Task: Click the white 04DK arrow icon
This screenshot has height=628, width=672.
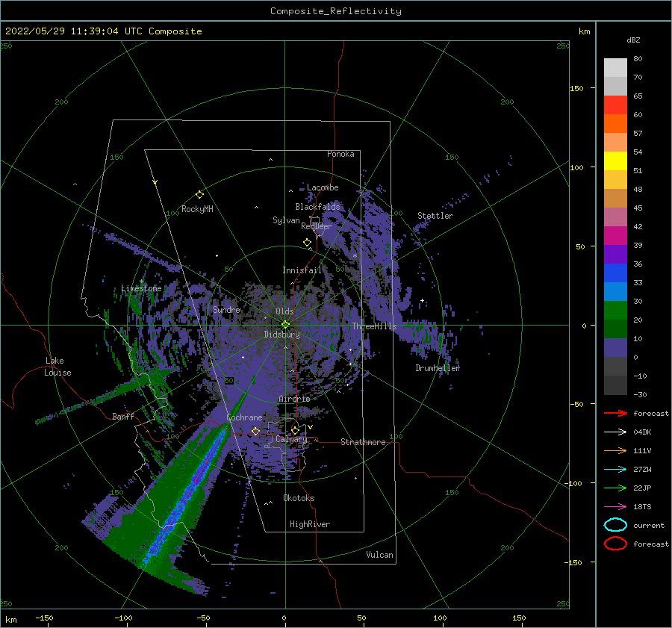Action: (x=615, y=432)
